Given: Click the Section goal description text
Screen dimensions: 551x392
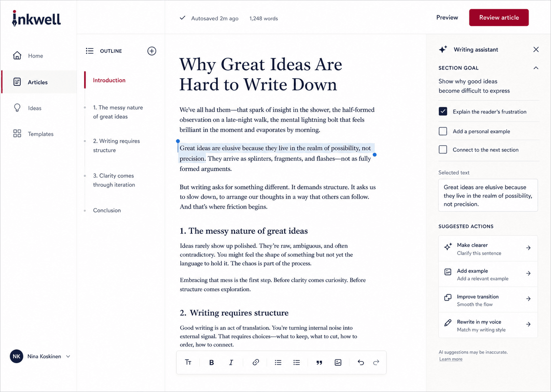Looking at the screenshot, I should [474, 86].
